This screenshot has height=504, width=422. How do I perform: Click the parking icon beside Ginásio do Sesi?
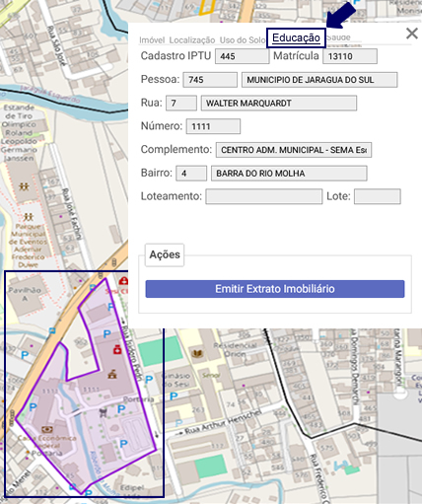(x=149, y=380)
